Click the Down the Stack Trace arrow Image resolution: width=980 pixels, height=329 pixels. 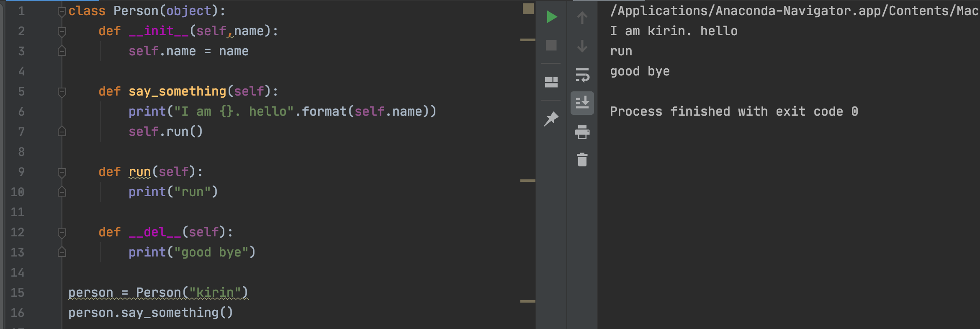[x=582, y=46]
